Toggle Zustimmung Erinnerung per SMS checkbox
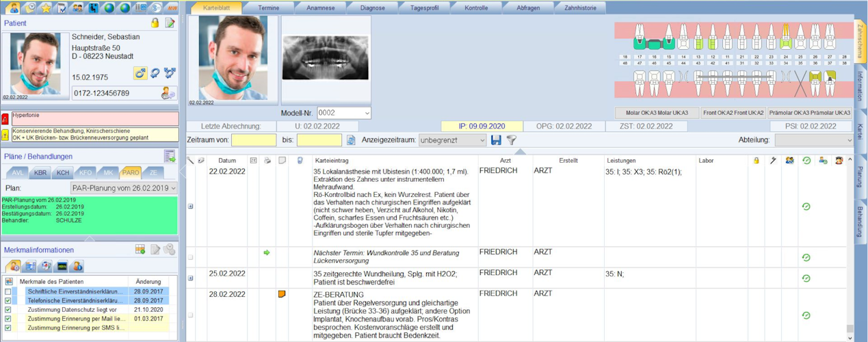This screenshot has height=342, width=868. tap(8, 328)
